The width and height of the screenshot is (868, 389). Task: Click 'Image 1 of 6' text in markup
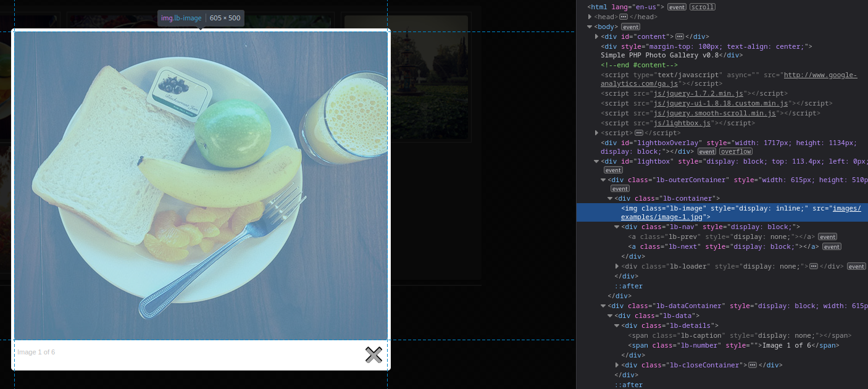787,345
